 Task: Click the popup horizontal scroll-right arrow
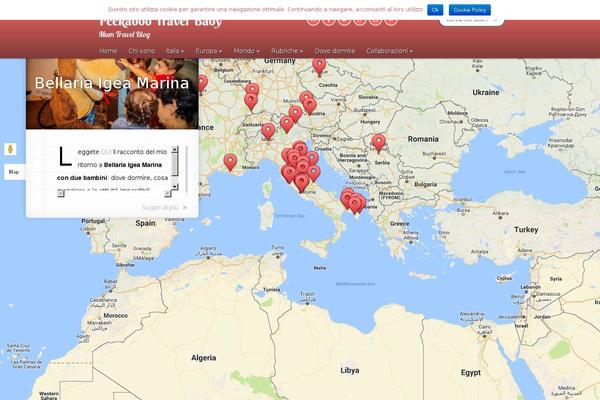(x=168, y=193)
